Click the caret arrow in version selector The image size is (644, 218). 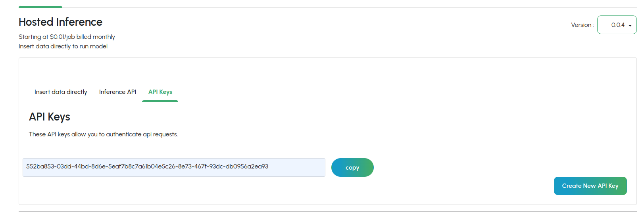tap(630, 26)
